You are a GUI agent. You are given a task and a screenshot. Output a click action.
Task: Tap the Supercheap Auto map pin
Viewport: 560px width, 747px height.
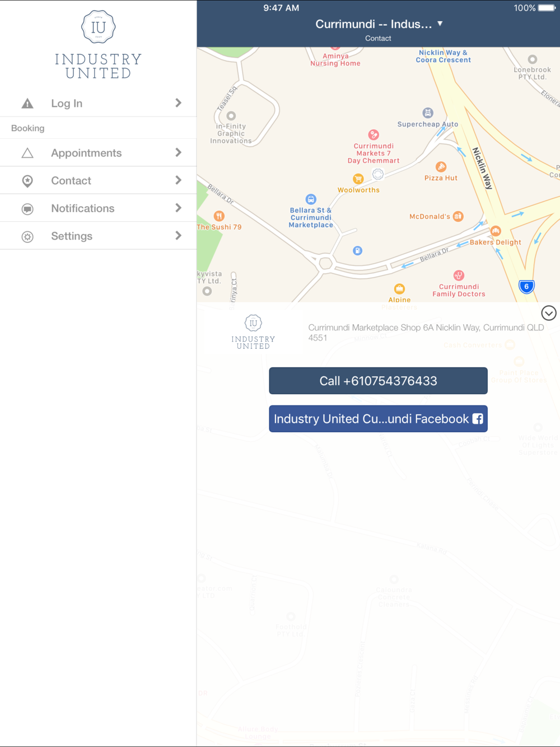[428, 113]
